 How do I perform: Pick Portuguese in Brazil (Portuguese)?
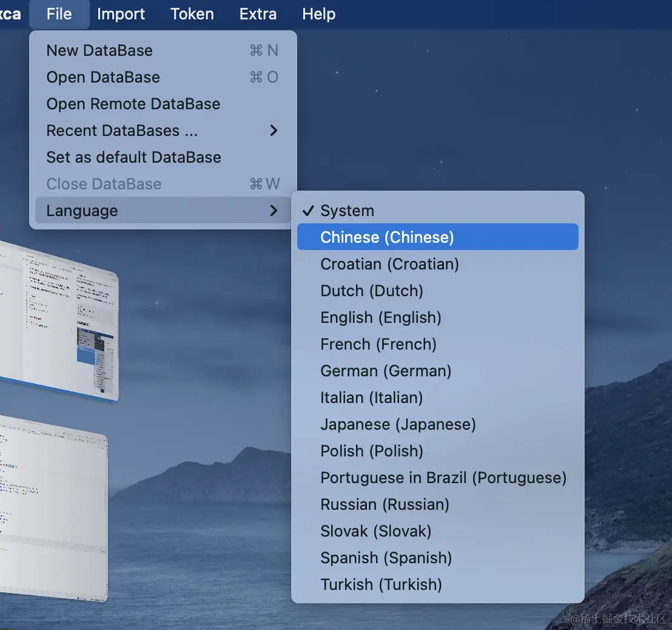tap(437, 478)
